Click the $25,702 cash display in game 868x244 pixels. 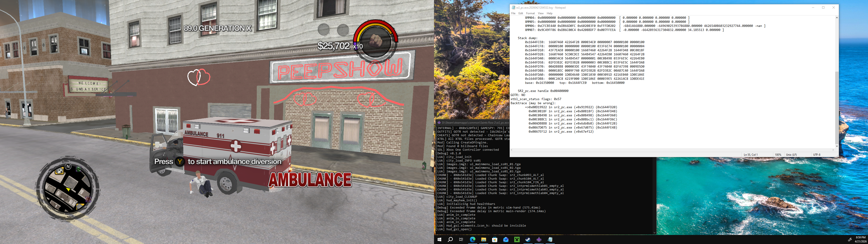click(333, 46)
